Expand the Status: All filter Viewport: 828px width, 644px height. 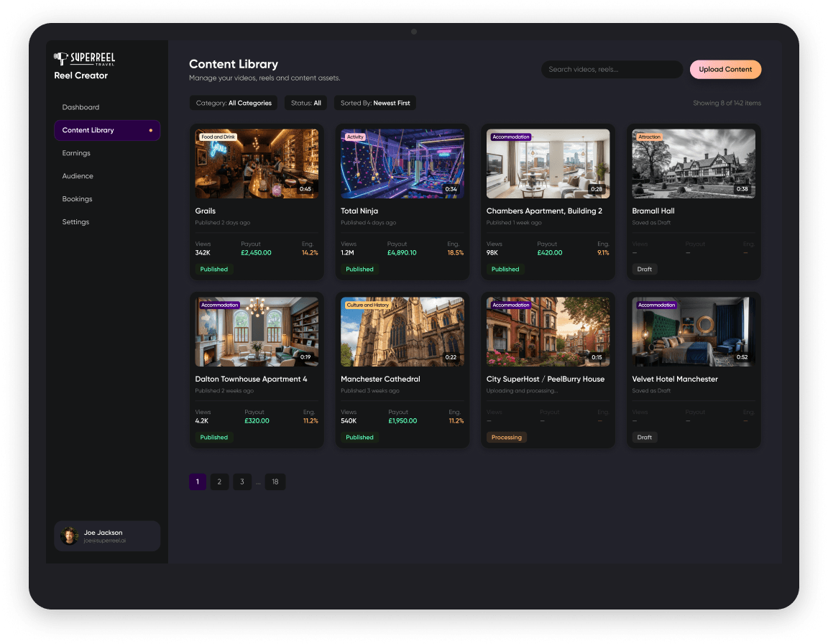tap(305, 103)
